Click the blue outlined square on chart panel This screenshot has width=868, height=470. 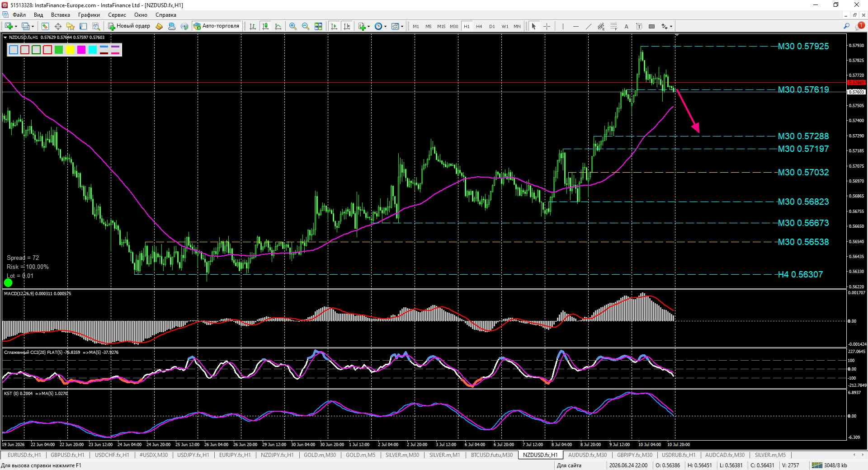[14, 50]
